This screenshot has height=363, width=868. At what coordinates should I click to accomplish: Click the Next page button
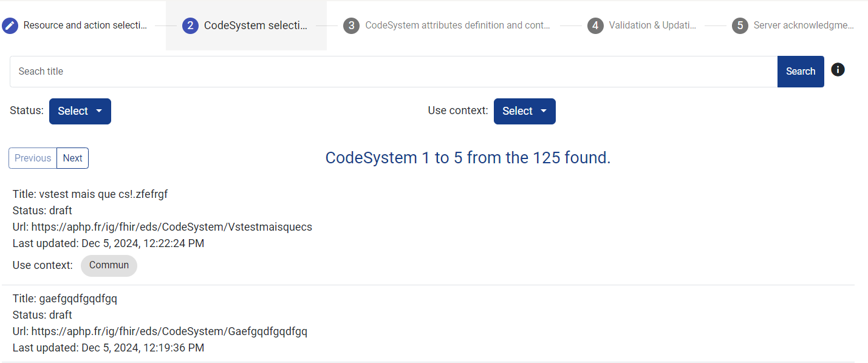73,158
